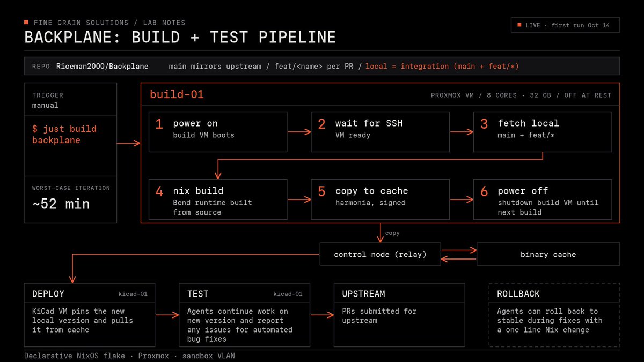644x362 pixels.
Task: Click 'PROXMOX VM / 8 CORES · 32 GB / OFF AT REST'
Action: click(521, 95)
